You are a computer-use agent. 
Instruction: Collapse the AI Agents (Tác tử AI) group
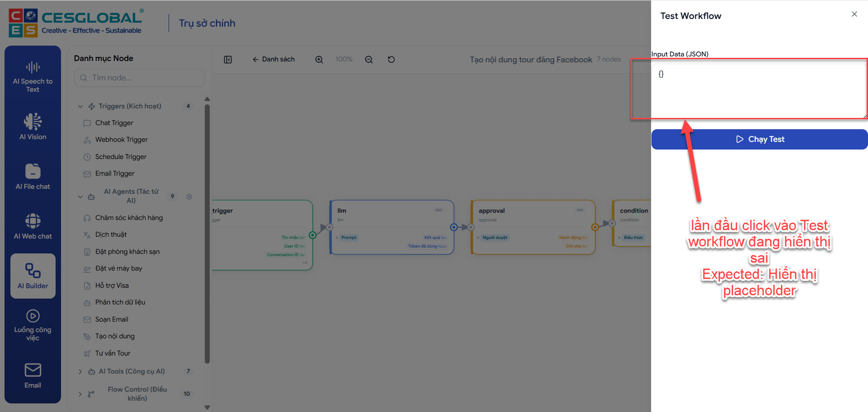pyautogui.click(x=80, y=197)
